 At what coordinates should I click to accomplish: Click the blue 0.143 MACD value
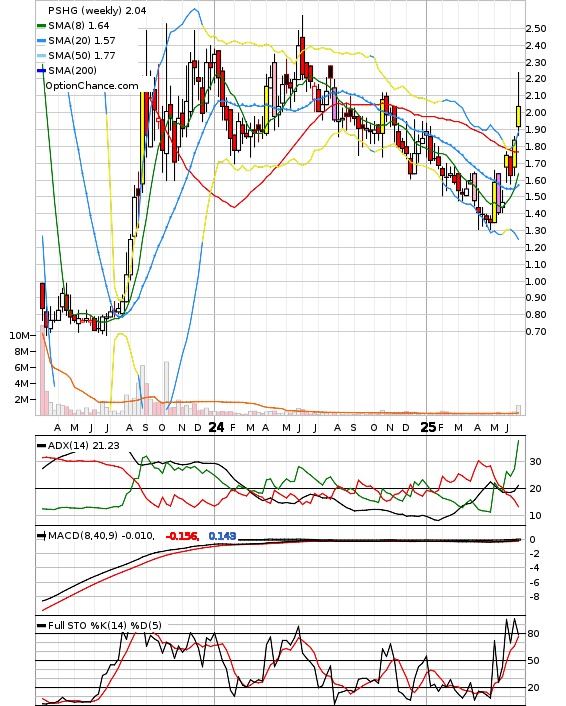[x=222, y=536]
